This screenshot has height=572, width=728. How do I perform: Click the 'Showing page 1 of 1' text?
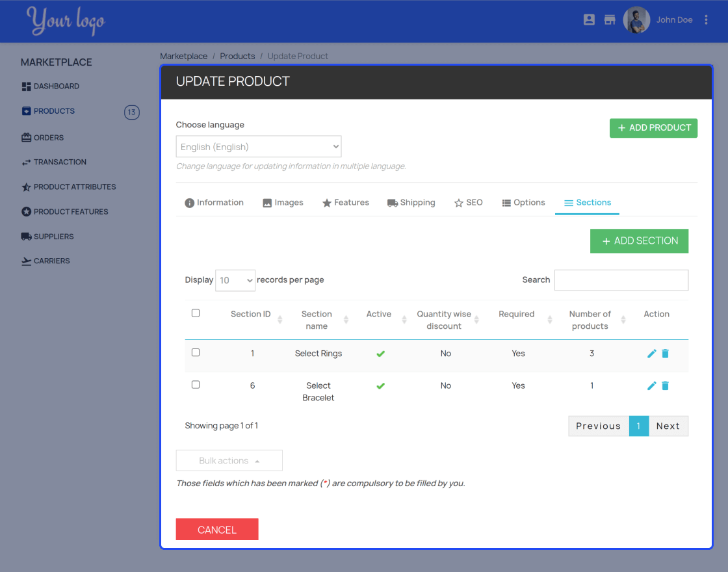221,426
